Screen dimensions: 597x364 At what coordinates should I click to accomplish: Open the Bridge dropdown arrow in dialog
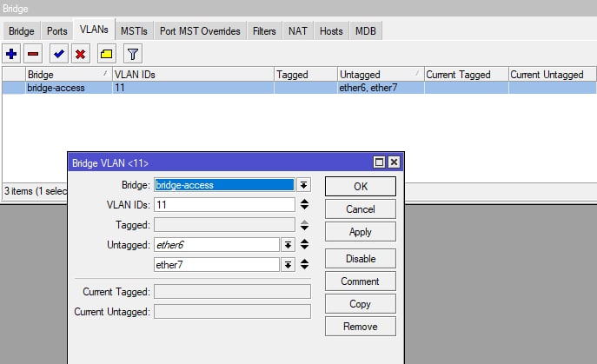[x=303, y=185]
